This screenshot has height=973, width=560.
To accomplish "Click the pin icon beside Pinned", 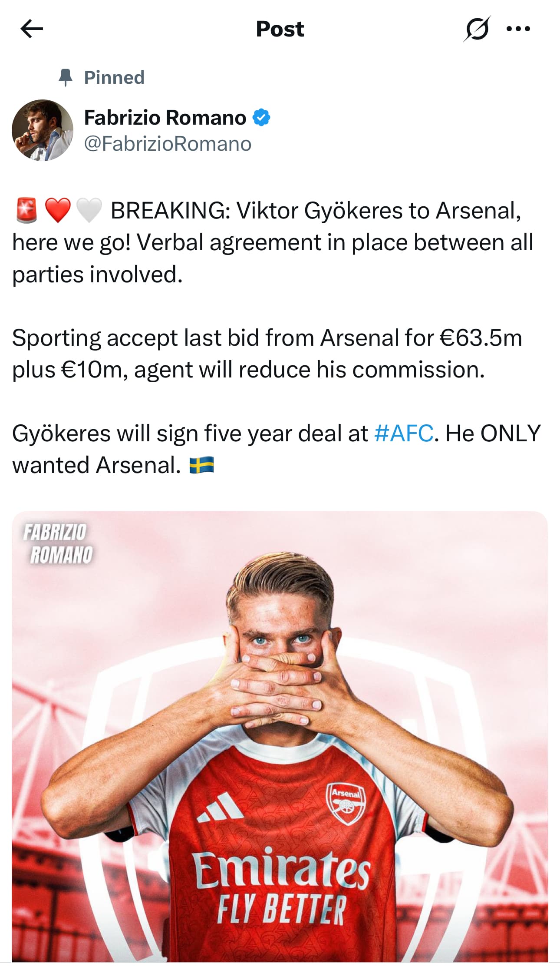I will (x=66, y=78).
